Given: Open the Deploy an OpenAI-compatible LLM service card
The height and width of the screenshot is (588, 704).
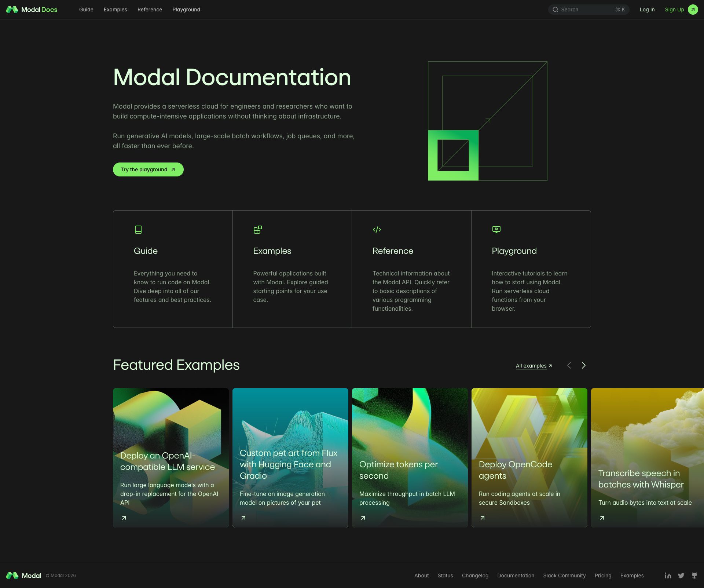Looking at the screenshot, I should [x=171, y=458].
